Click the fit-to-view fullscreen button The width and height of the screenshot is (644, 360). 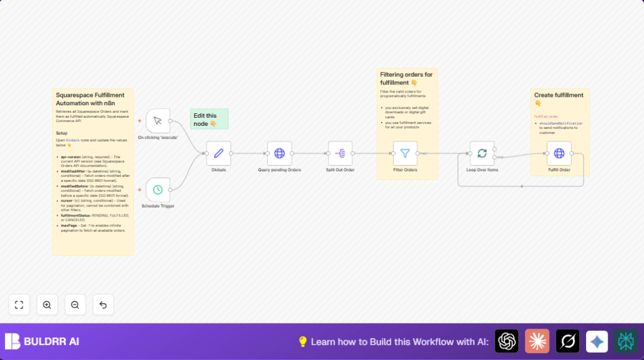[19, 305]
